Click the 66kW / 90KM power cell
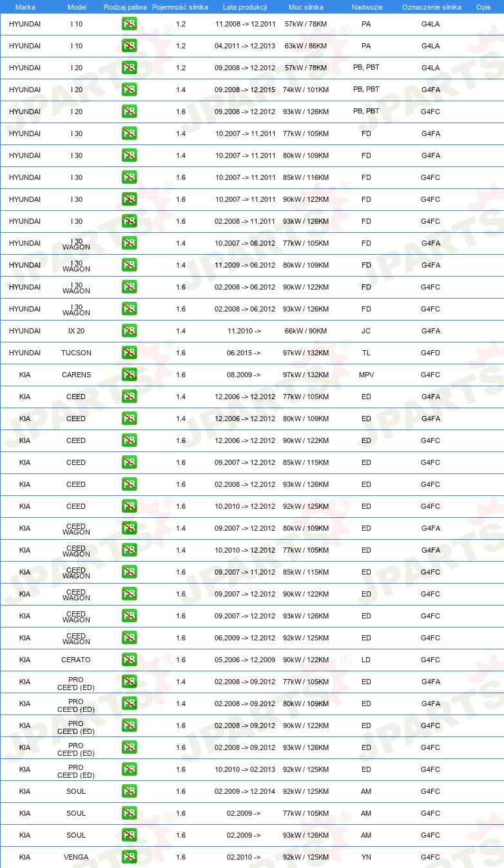 tap(305, 331)
